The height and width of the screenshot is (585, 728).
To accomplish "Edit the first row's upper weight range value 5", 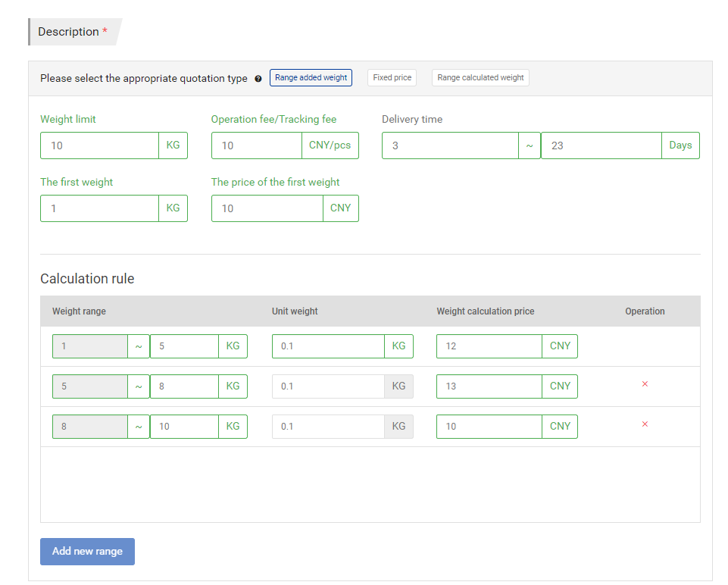I will pos(184,346).
